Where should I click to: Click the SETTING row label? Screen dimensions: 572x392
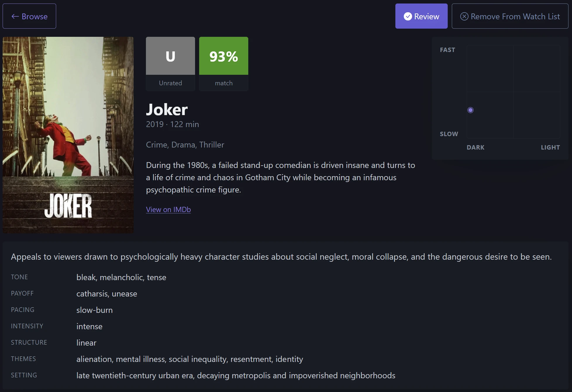(24, 375)
